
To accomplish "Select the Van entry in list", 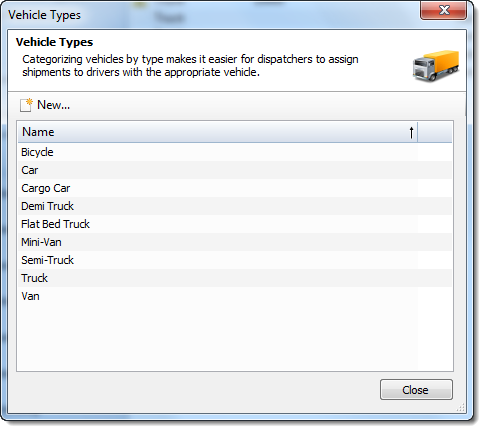I will coord(235,296).
